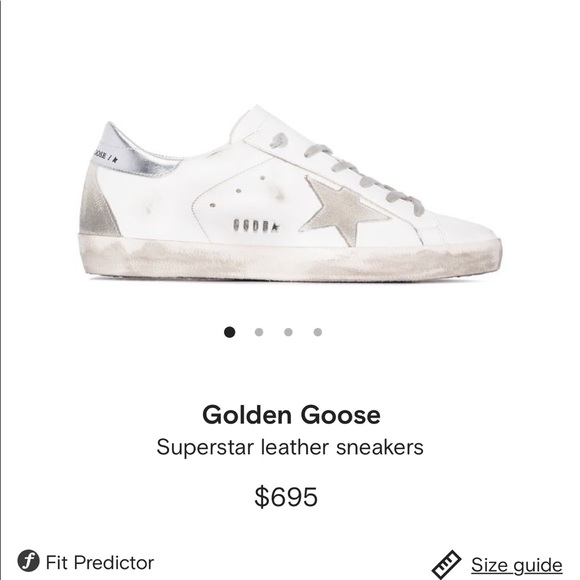
Task: Click the $695 price text
Action: [x=286, y=496]
